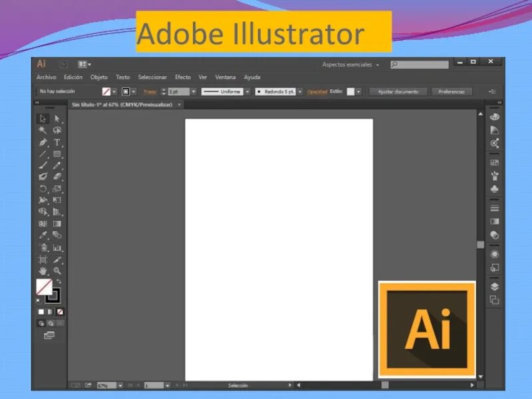Image resolution: width=532 pixels, height=399 pixels.
Task: Select the Rotate tool
Action: click(43, 189)
